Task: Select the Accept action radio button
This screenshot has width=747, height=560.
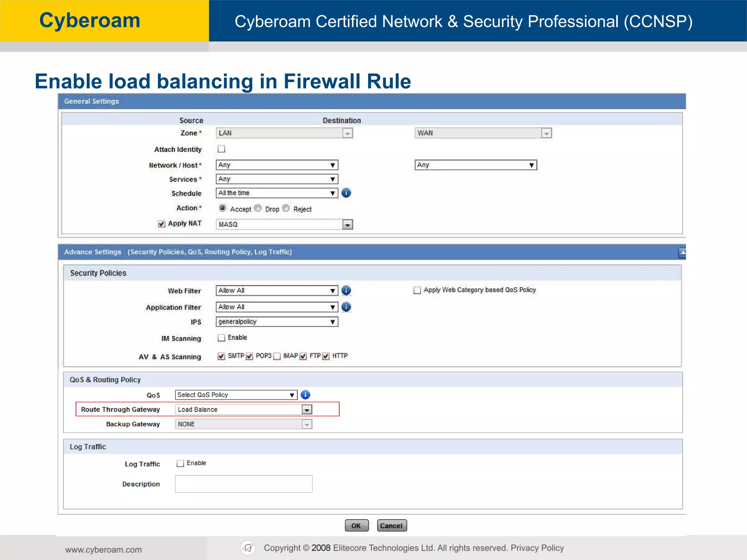Action: pos(222,208)
